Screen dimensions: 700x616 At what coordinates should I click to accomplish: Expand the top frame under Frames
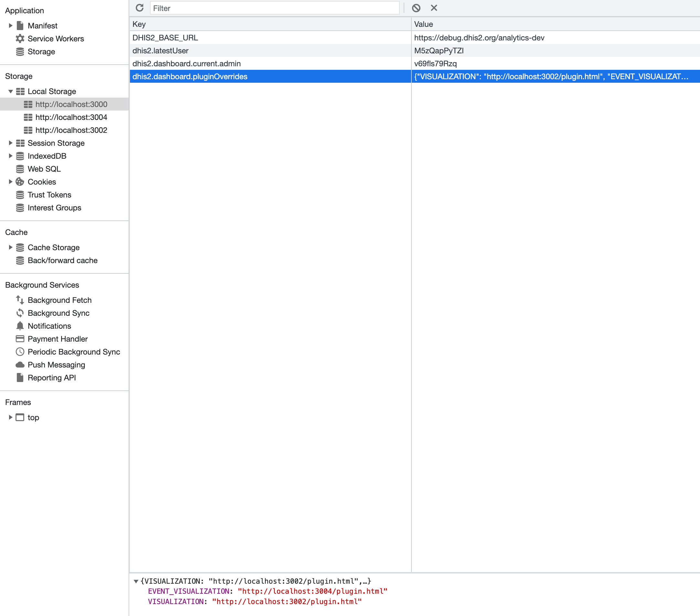(10, 418)
